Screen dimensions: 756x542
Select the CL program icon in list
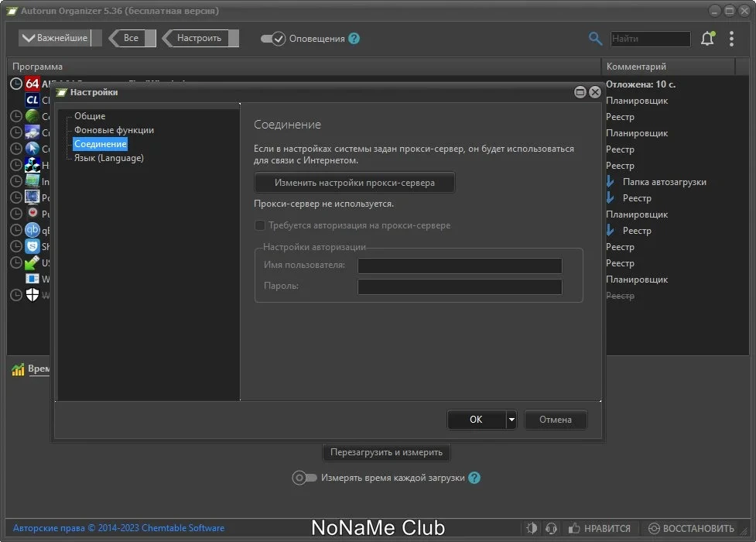click(x=32, y=100)
